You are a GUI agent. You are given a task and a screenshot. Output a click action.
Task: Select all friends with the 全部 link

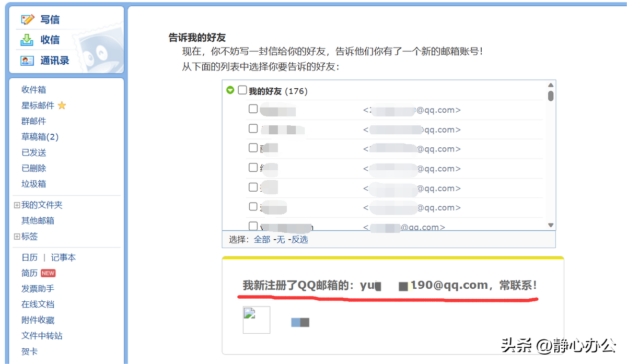pyautogui.click(x=262, y=240)
